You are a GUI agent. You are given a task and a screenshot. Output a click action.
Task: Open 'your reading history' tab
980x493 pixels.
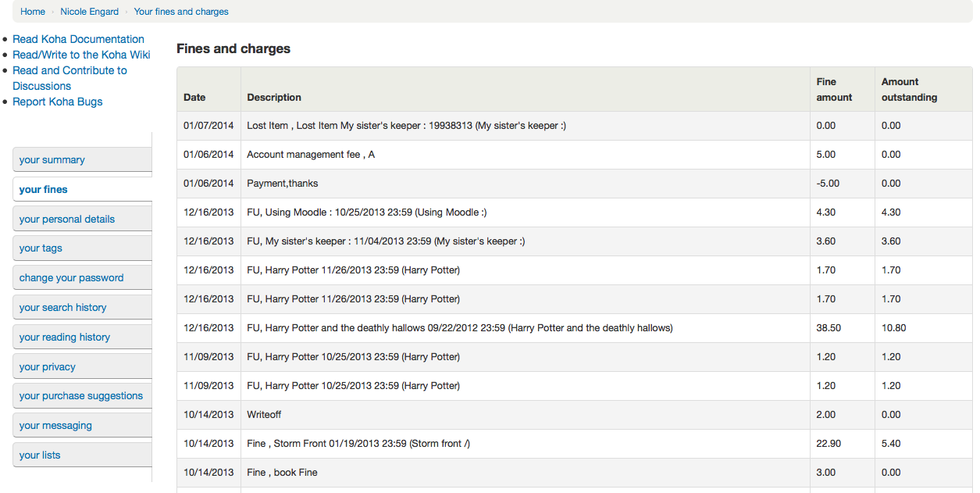point(65,338)
